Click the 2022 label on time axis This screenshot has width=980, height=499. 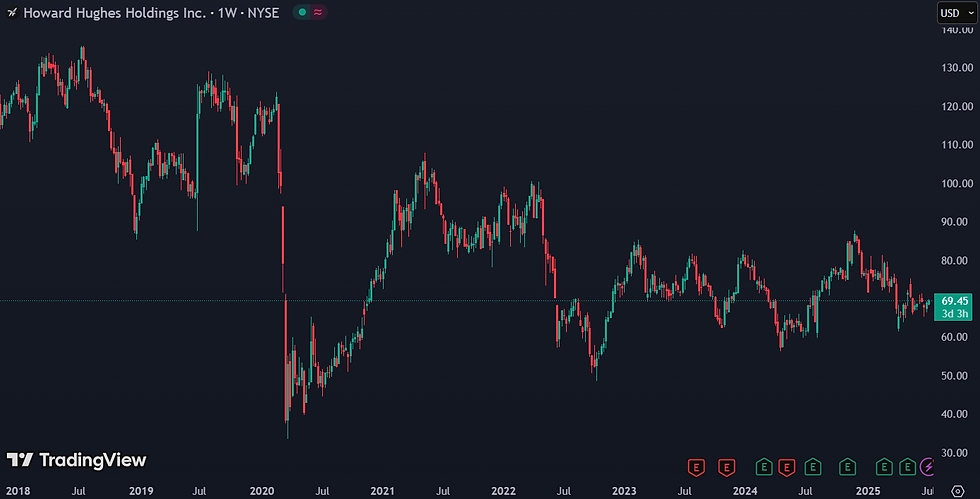point(503,491)
